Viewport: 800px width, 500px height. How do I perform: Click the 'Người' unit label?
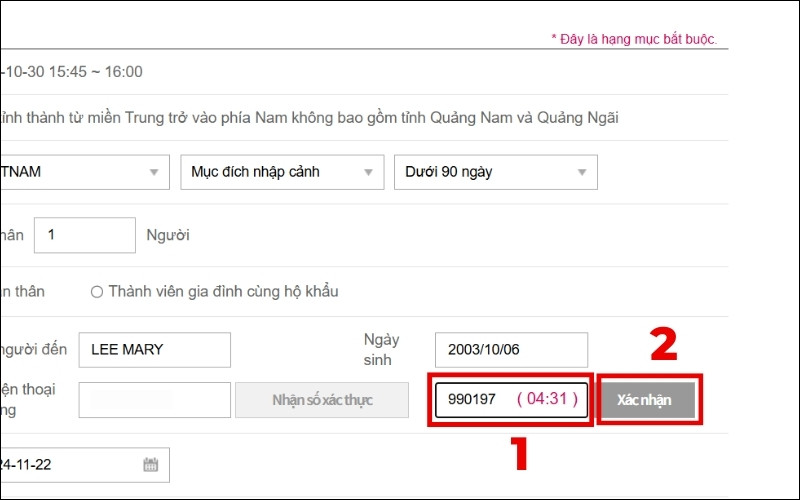point(168,235)
